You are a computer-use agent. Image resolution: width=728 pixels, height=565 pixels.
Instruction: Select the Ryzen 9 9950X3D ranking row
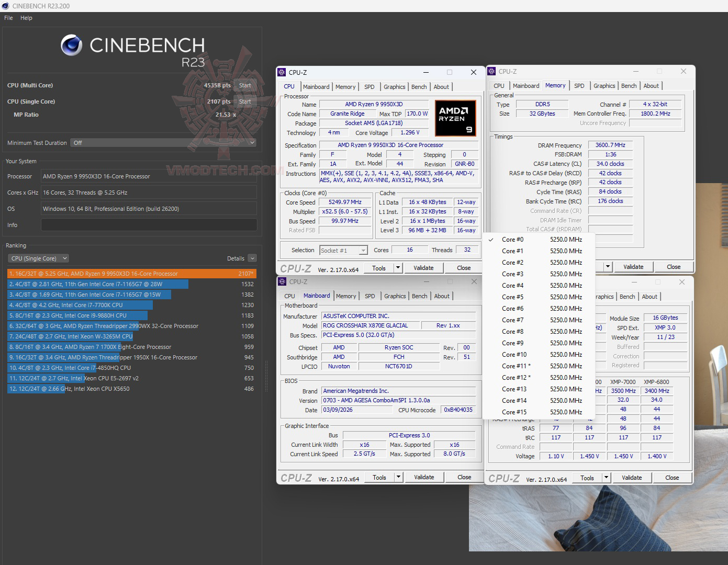tap(132, 274)
